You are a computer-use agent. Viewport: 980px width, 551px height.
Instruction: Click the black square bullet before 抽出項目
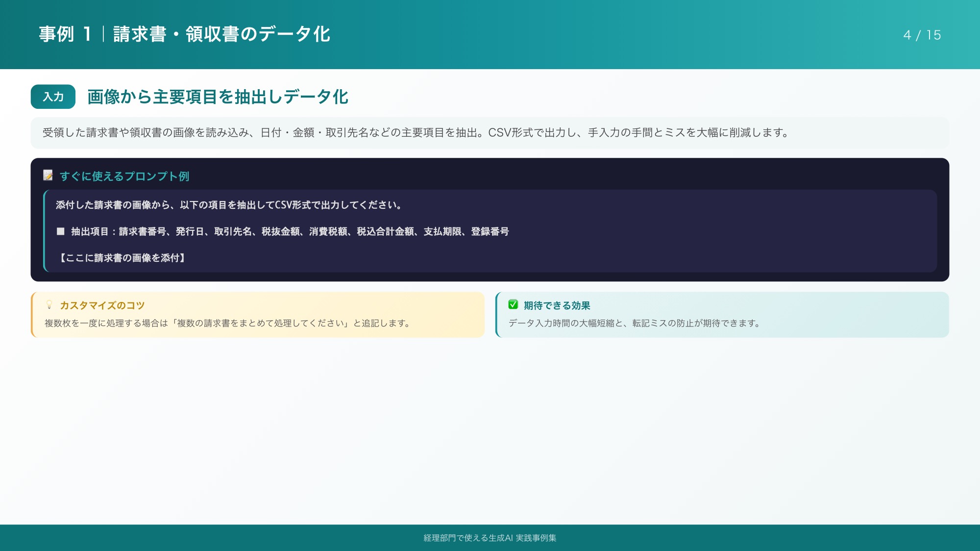click(x=61, y=231)
